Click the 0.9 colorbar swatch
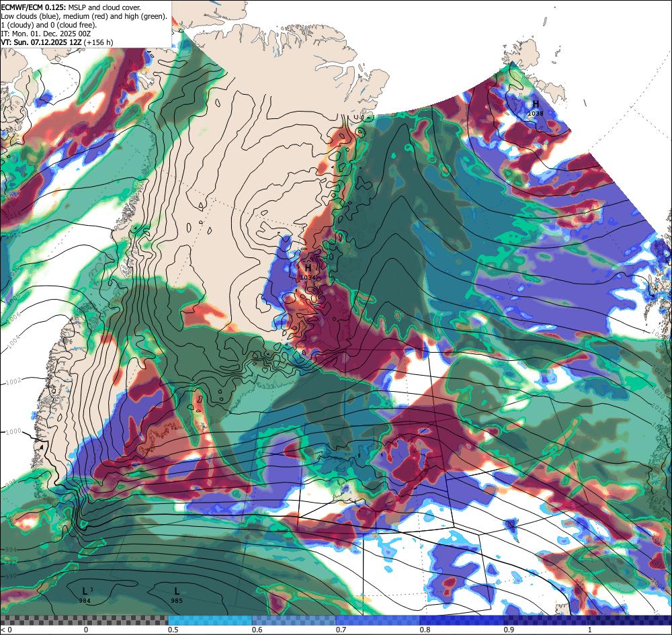This screenshot has width=672, height=635. (x=545, y=620)
